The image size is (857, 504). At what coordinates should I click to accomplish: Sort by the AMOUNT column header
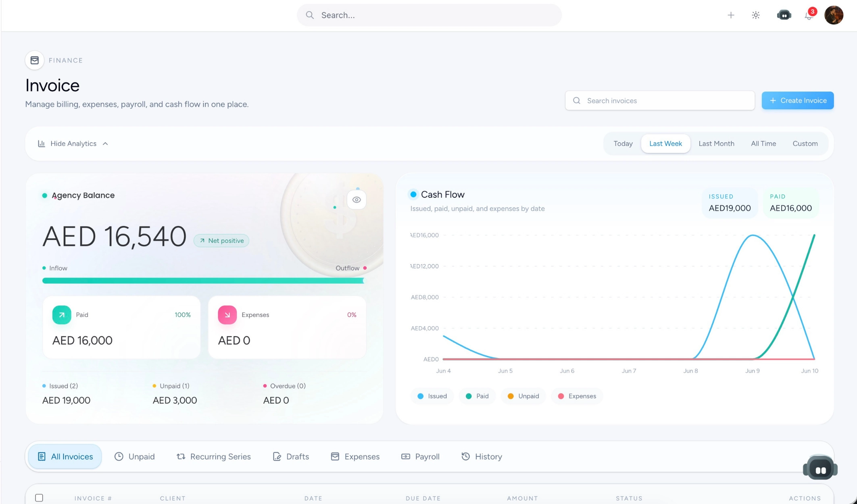[x=522, y=498]
